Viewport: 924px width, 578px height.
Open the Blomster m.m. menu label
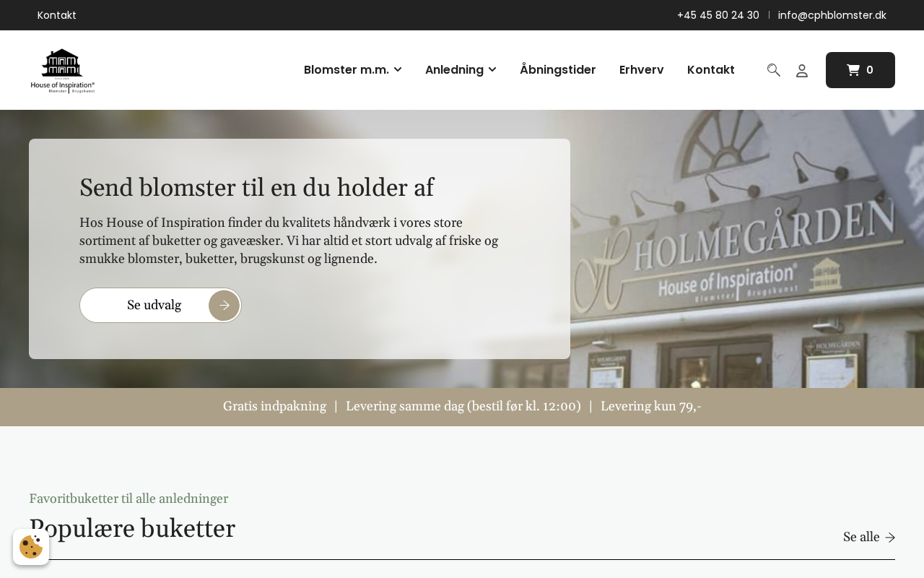coord(346,70)
